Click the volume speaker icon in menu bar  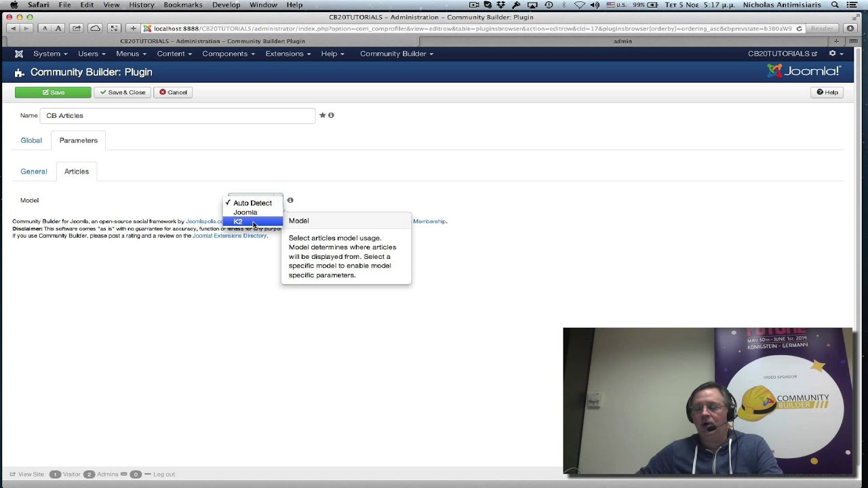click(595, 5)
